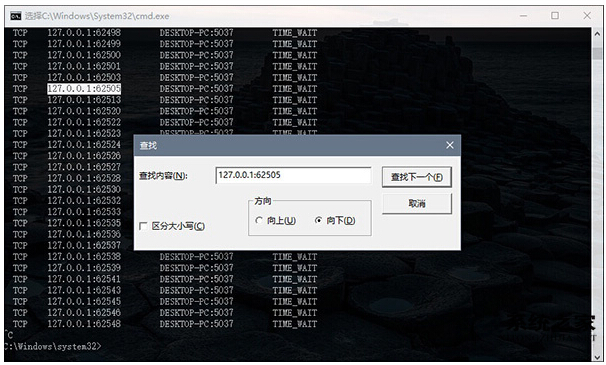This screenshot has width=606, height=365.
Task: Enable the 区分大小写(C) checkbox
Action: tap(143, 226)
